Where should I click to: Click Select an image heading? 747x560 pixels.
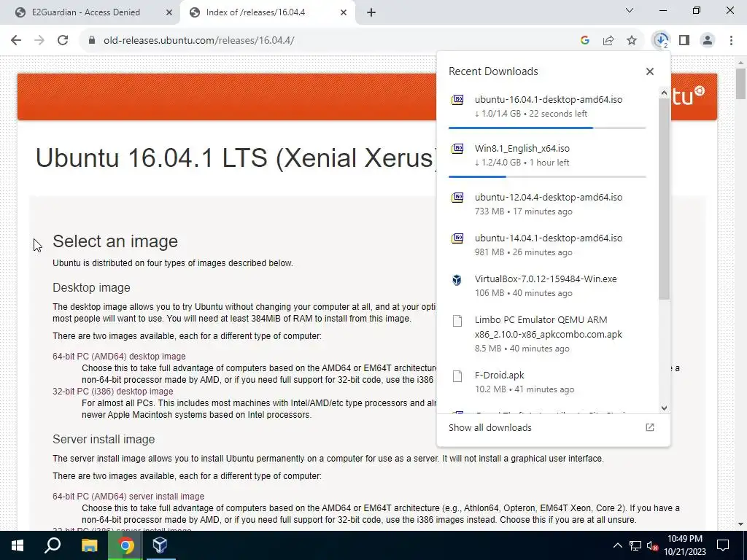(x=115, y=241)
